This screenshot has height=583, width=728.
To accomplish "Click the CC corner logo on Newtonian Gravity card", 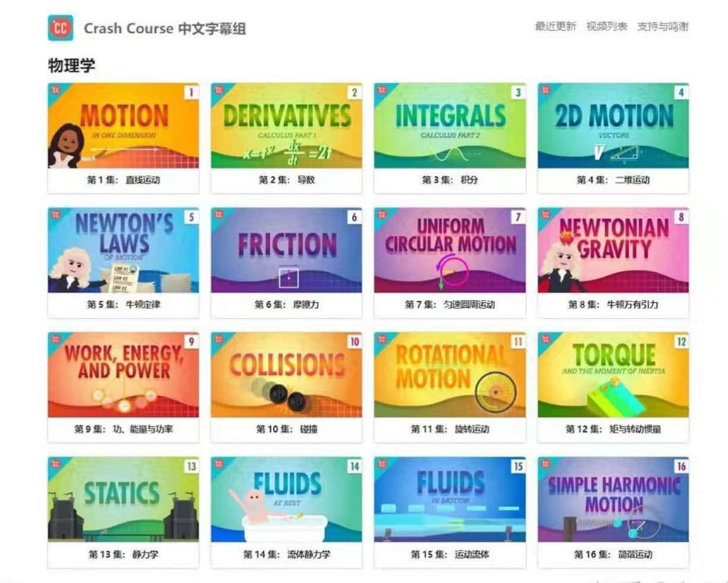I will click(545, 215).
